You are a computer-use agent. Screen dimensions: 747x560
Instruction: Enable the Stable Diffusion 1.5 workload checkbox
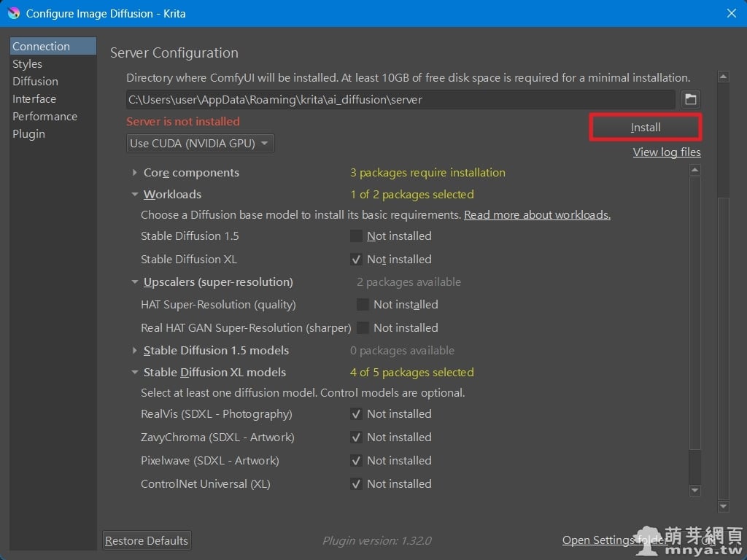click(x=356, y=236)
